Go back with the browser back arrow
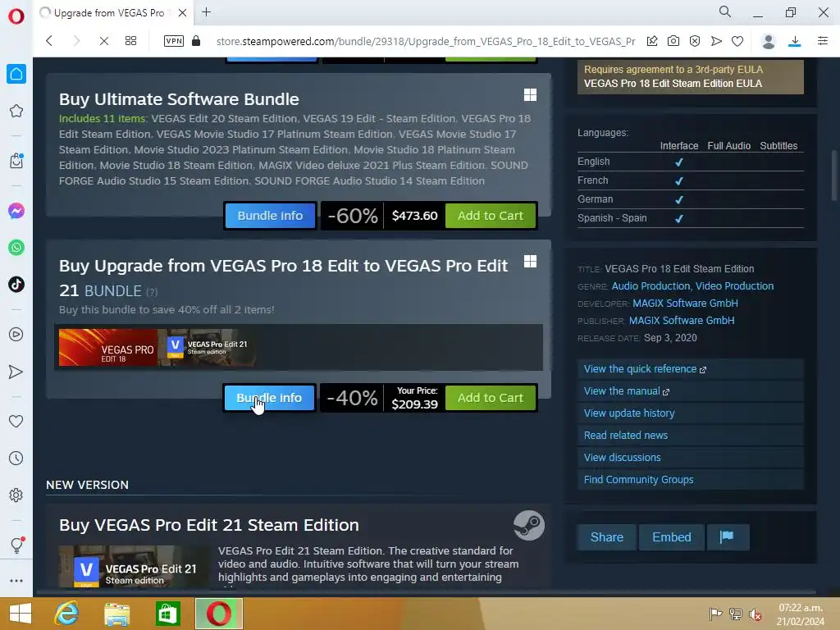840x630 pixels. [49, 41]
